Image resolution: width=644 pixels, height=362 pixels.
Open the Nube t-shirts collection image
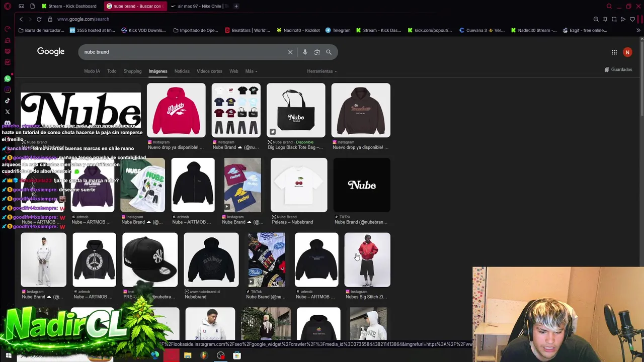(x=236, y=110)
